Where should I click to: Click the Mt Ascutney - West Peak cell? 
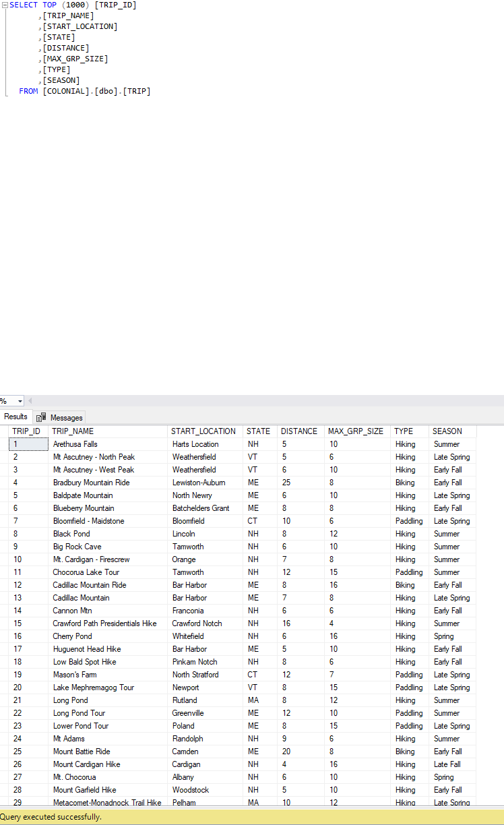click(108, 470)
